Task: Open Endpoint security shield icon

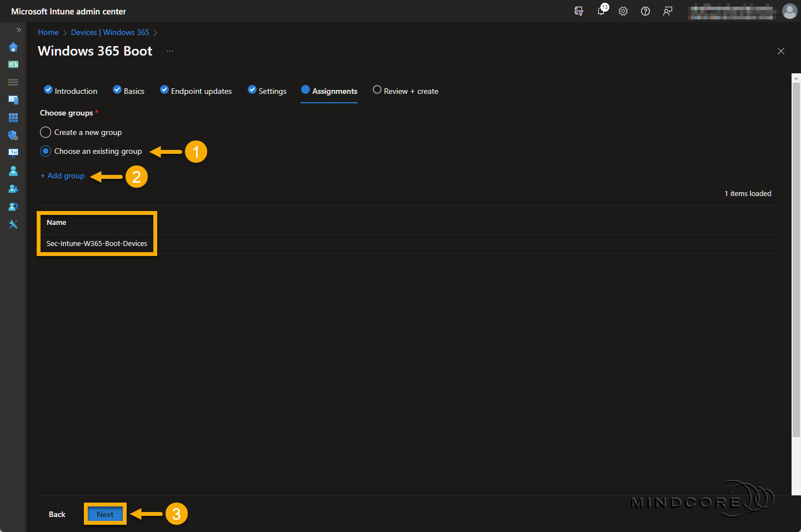Action: point(13,135)
